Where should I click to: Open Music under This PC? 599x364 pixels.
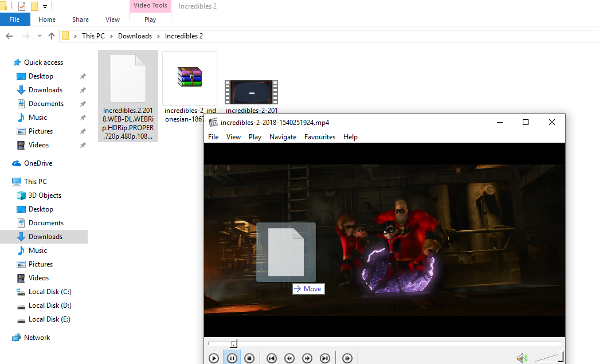click(x=38, y=250)
